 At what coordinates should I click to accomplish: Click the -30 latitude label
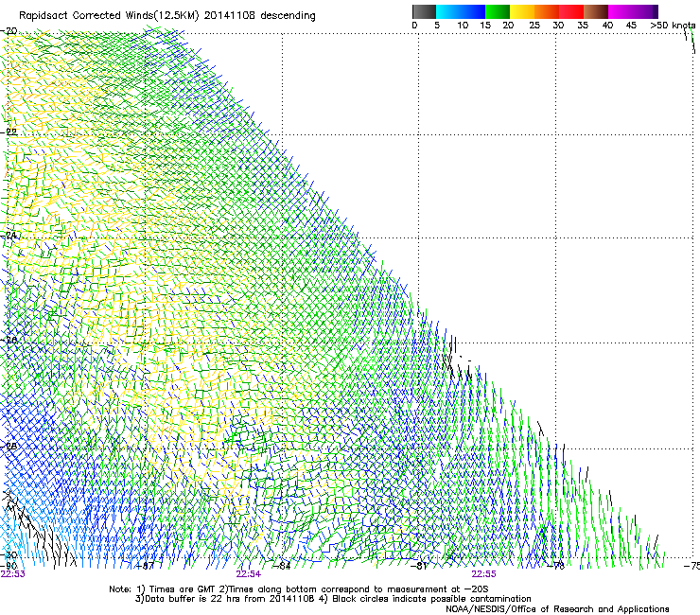coord(9,554)
